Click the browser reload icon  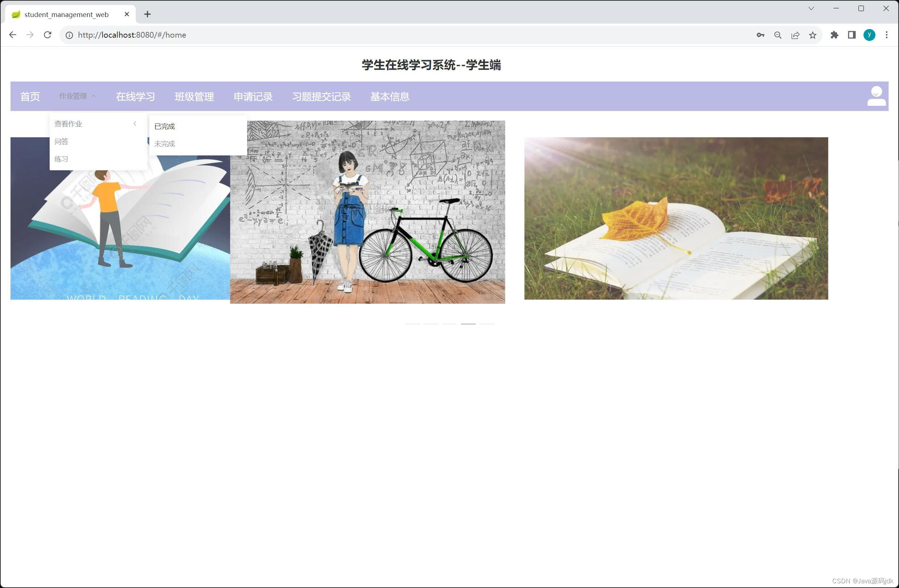click(x=47, y=35)
